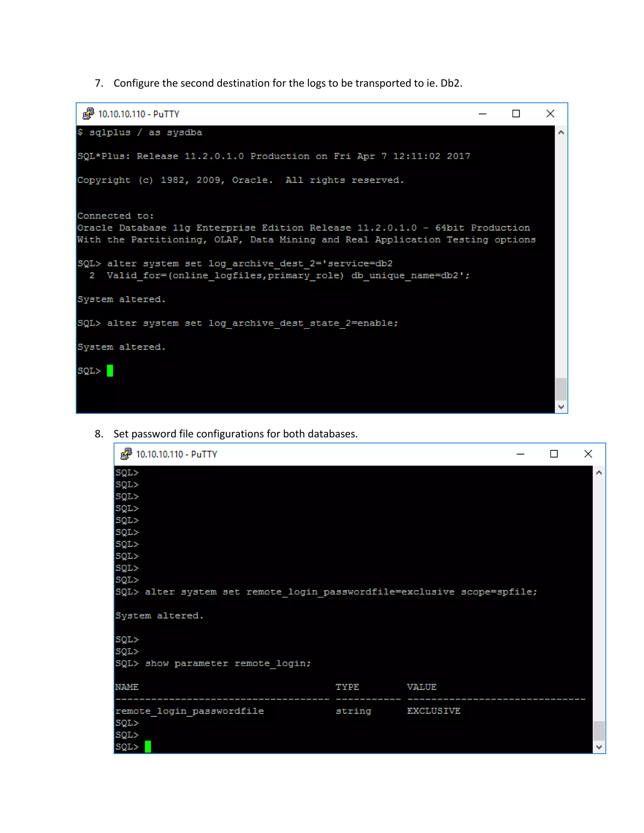This screenshot has width=644, height=833.
Task: Click the 'Valid_for=(online_logfiles,primary_role)' line
Action: (x=279, y=275)
